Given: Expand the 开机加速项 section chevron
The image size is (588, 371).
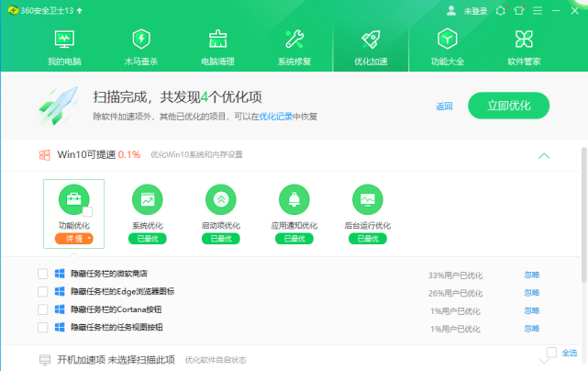Looking at the screenshot, I should point(544,361).
